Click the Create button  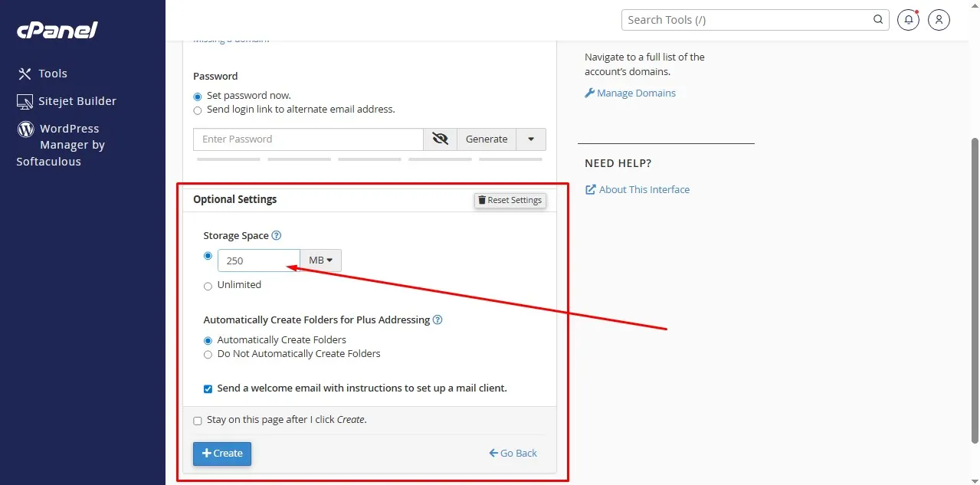click(x=221, y=454)
